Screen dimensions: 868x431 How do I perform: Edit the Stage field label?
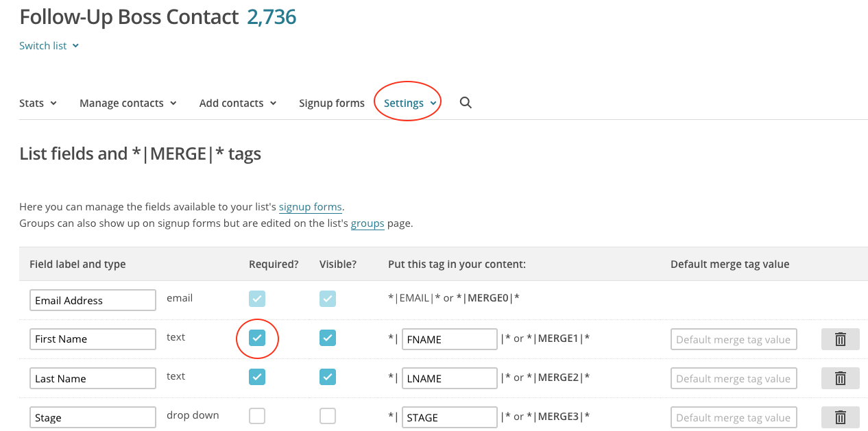(x=93, y=417)
